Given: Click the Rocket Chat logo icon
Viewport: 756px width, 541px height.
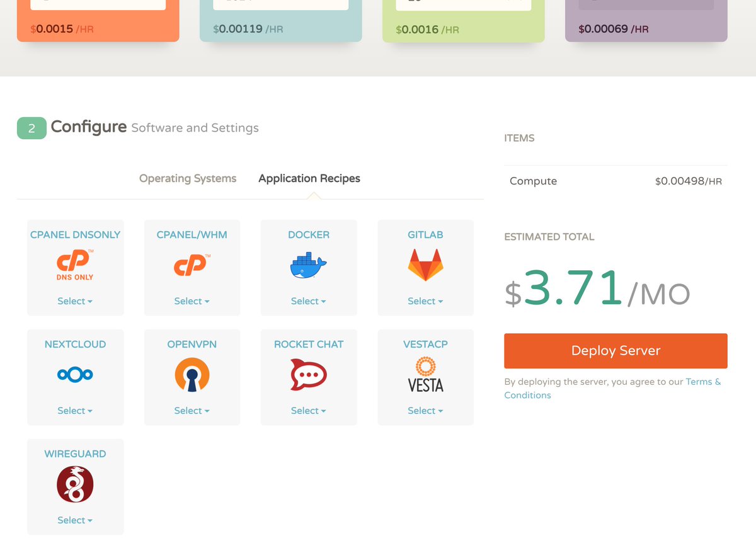Looking at the screenshot, I should [x=308, y=375].
